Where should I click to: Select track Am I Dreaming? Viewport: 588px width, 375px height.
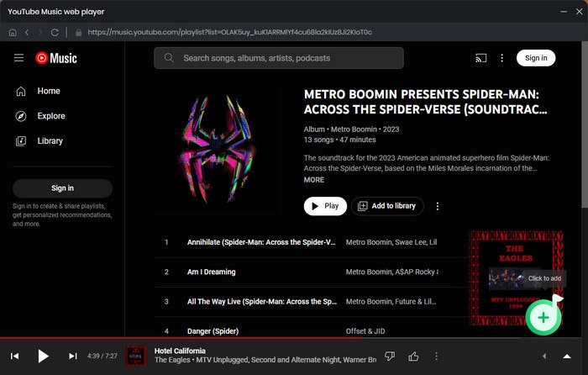(211, 272)
